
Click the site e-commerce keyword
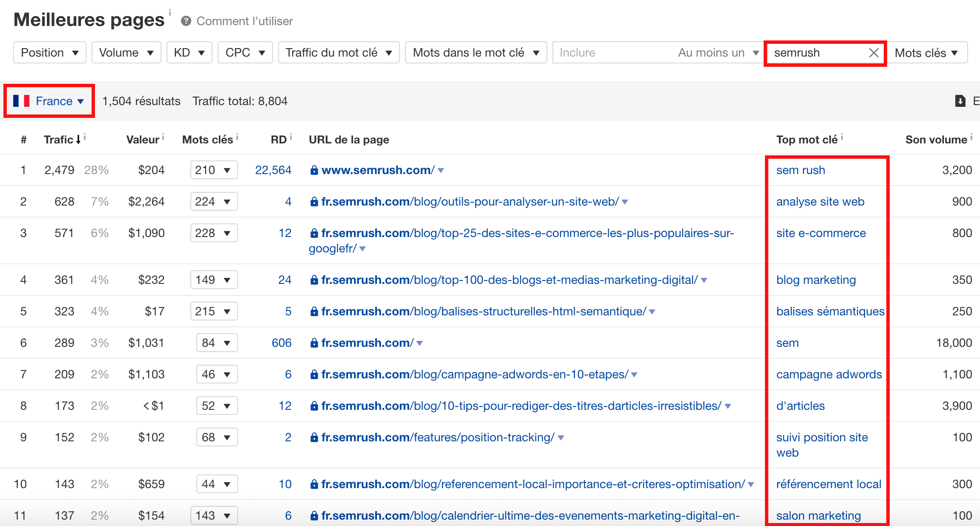click(x=821, y=233)
